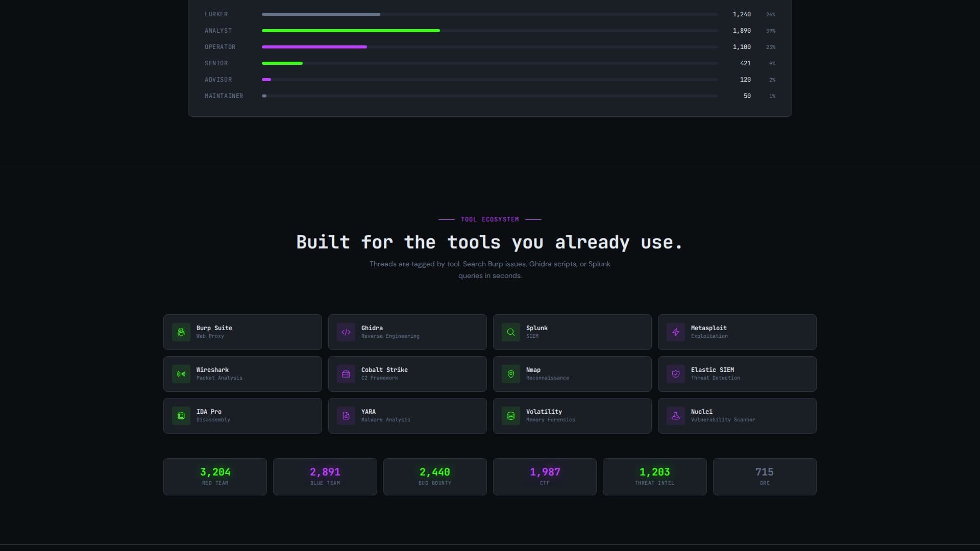The width and height of the screenshot is (980, 551).
Task: Click the Ghidra code brackets icon
Action: pyautogui.click(x=346, y=332)
